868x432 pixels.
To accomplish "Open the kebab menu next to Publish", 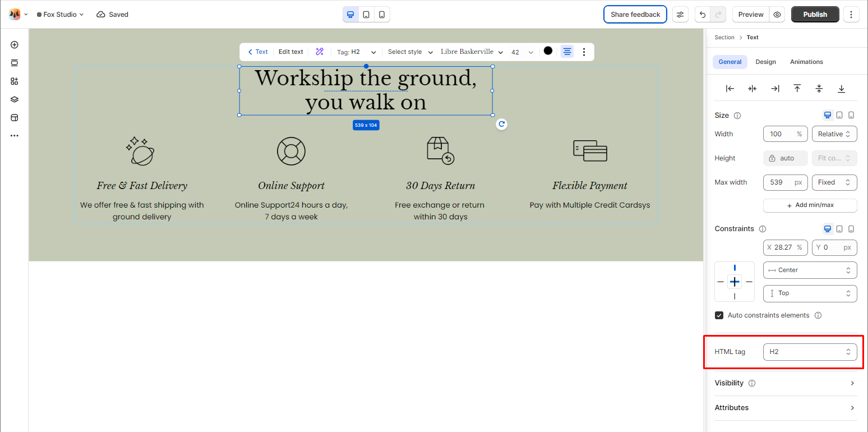I will [851, 15].
